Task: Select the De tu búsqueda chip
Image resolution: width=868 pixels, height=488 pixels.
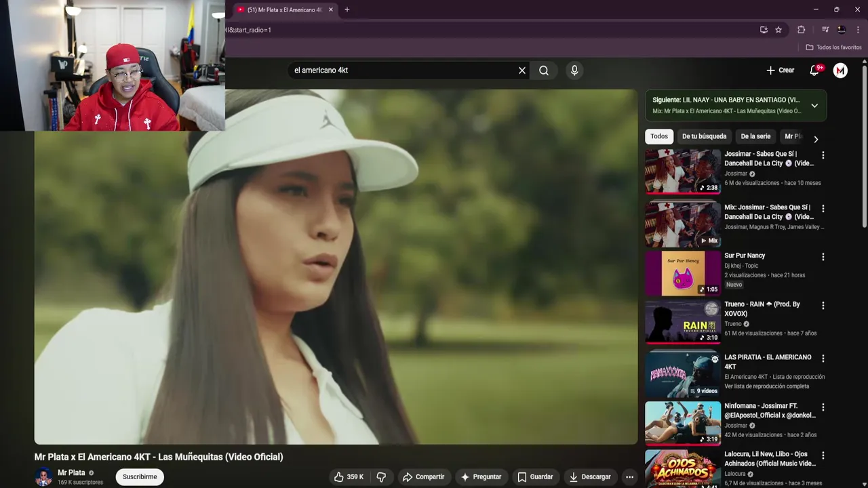Action: [x=704, y=136]
